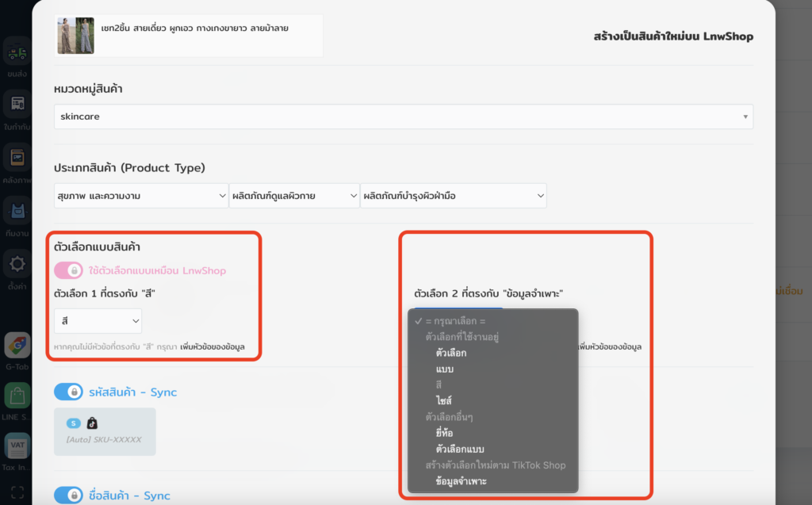Open the ตัวเลือก 1 สี dropdown
The height and width of the screenshot is (505, 812).
pos(98,321)
